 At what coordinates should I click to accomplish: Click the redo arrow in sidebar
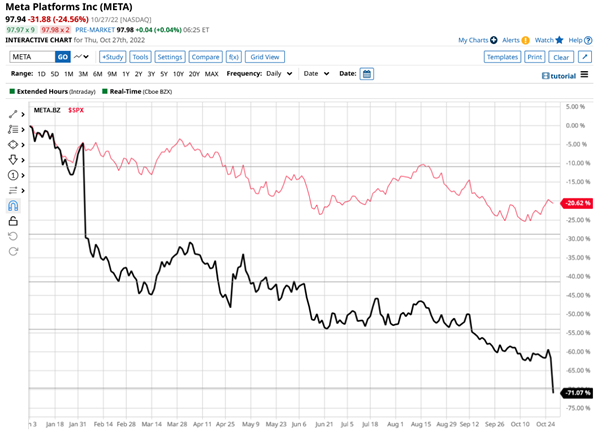coord(13,250)
